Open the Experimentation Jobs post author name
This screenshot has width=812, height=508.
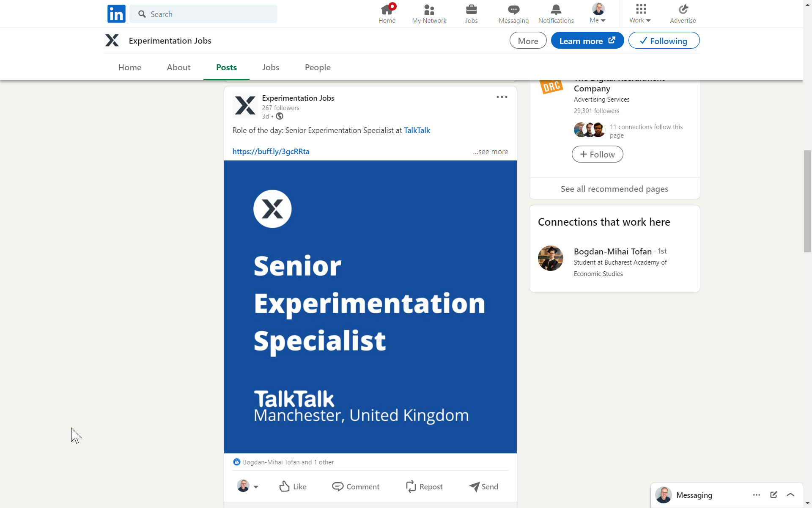pos(298,98)
